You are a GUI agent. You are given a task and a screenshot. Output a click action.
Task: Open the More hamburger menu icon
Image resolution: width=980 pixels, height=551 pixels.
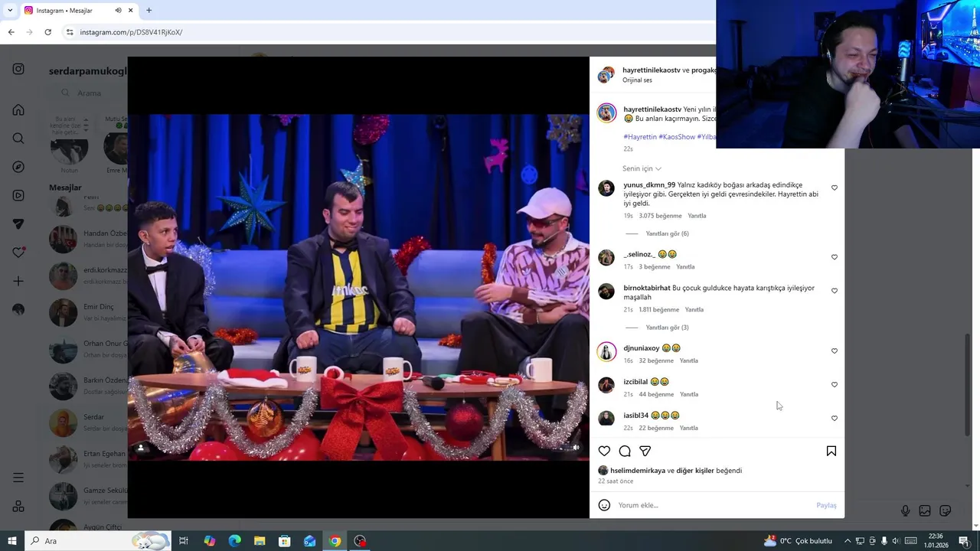[18, 478]
